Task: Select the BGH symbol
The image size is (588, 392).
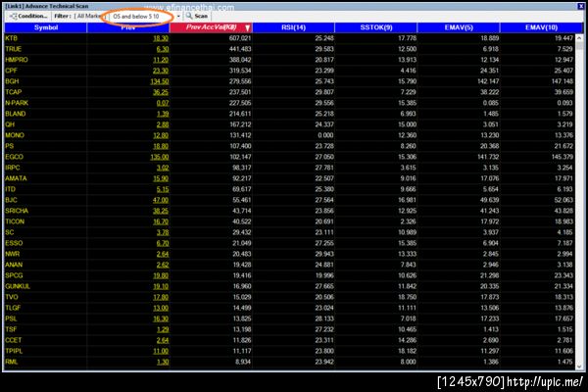Action: 12,81
